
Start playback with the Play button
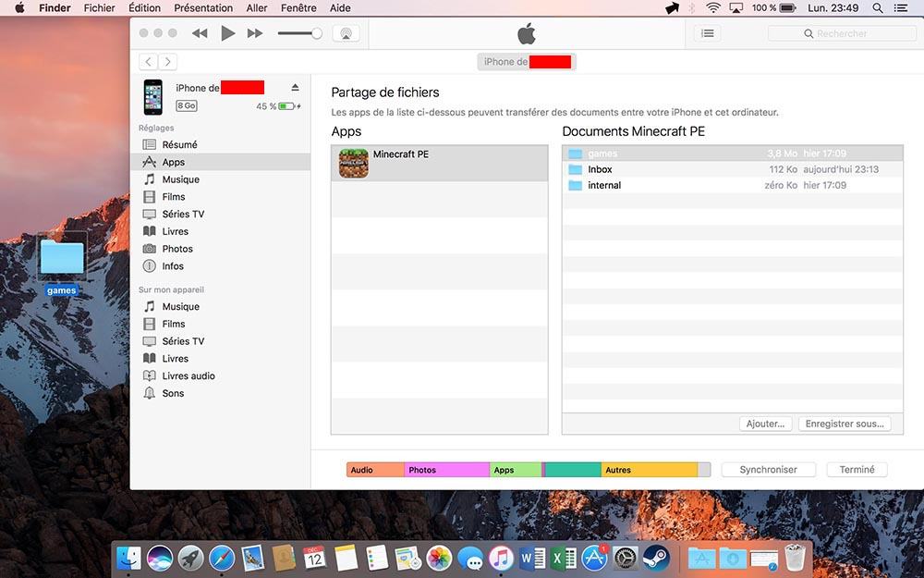point(227,33)
